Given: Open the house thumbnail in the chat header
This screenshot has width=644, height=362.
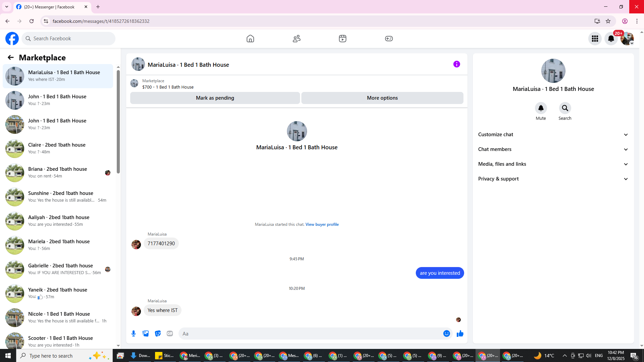Looking at the screenshot, I should point(138,64).
